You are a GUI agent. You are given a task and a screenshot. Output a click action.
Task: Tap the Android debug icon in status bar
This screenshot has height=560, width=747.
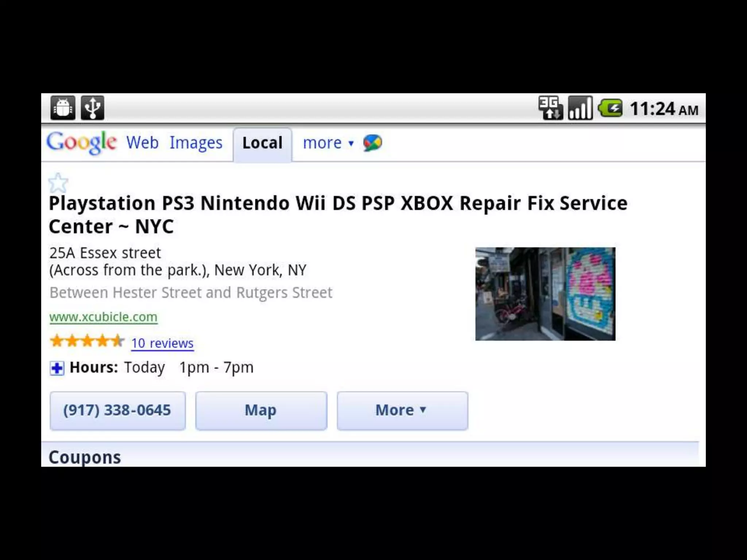point(63,108)
